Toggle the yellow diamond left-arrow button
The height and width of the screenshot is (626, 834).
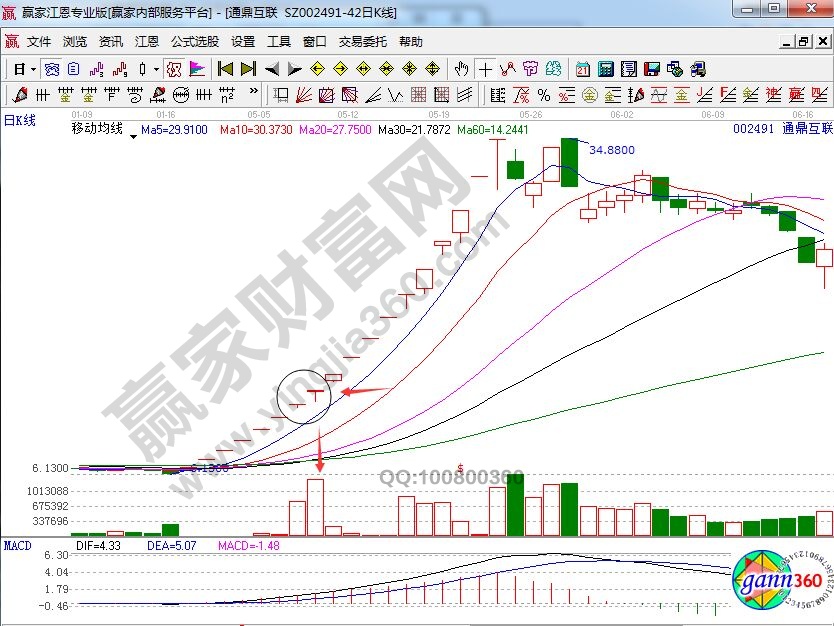[316, 69]
